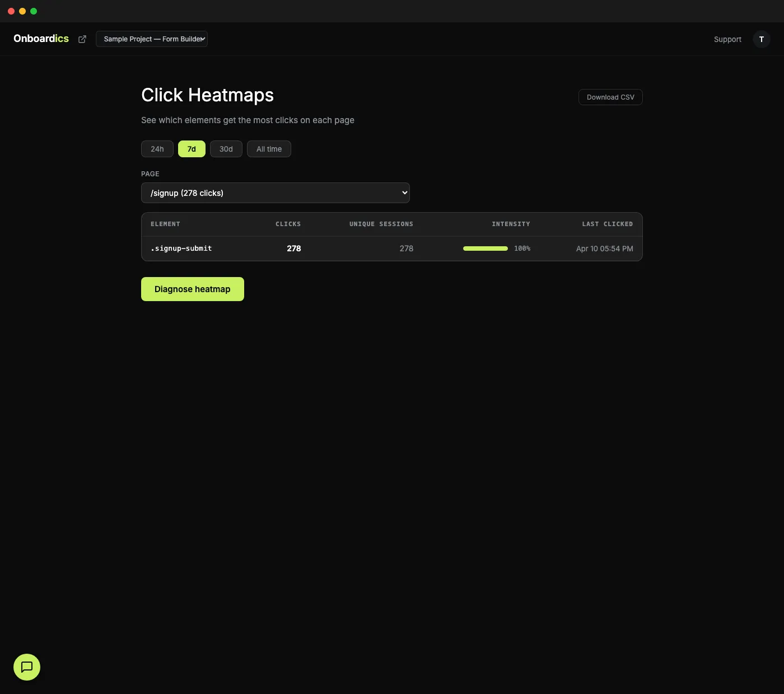
Task: Click the Onboardics logo
Action: pos(40,39)
